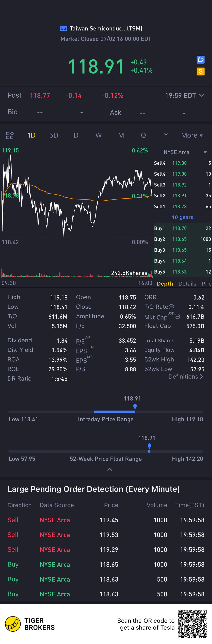The image size is (212, 644).
Task: Tap the Intraday Price Range marker
Action: click(x=135, y=407)
